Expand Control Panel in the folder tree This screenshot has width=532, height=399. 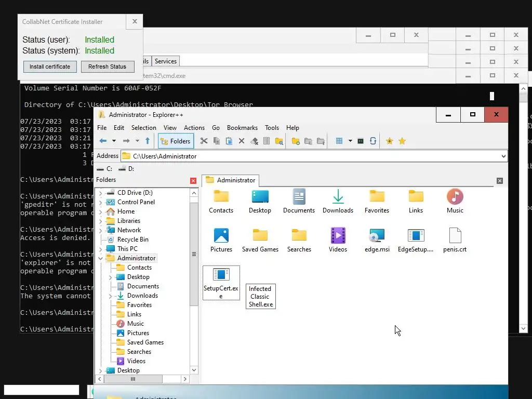click(100, 202)
